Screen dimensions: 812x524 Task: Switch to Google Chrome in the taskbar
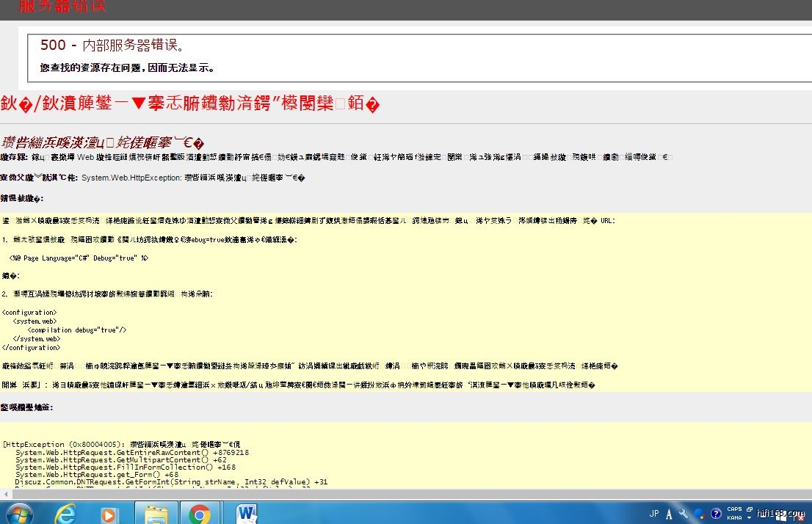[x=200, y=514]
